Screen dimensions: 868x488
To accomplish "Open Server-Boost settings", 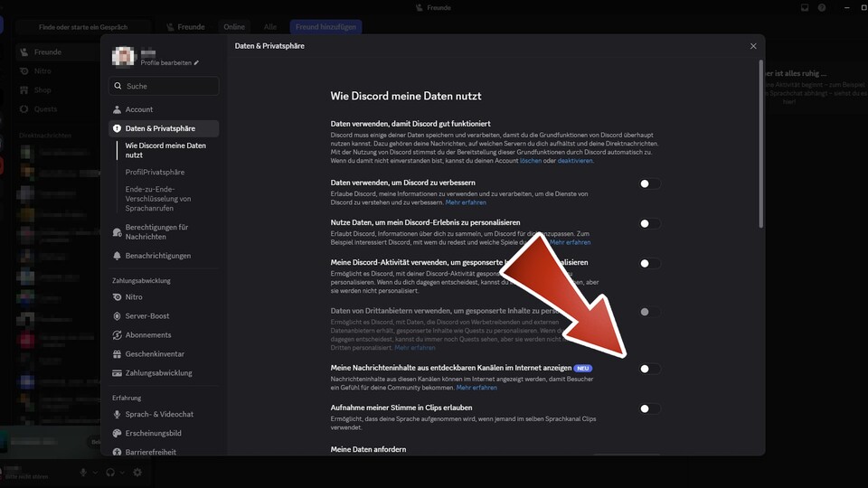I will 164,316.
